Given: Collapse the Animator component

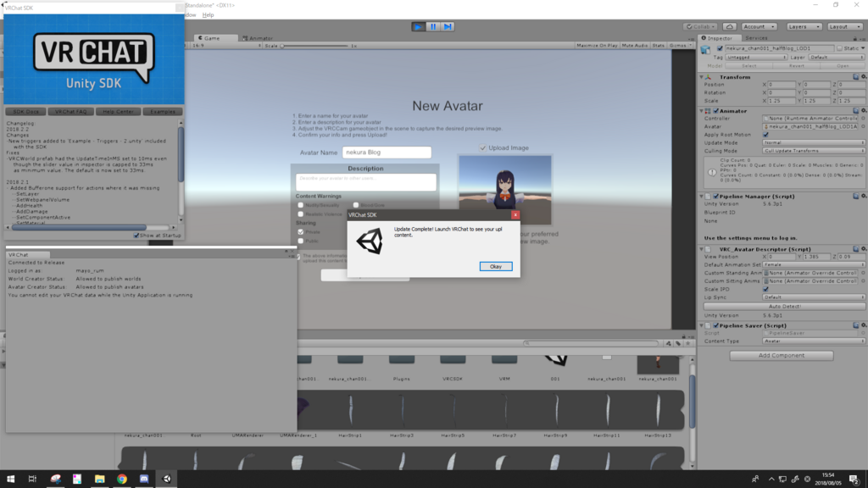Looking at the screenshot, I should (702, 111).
